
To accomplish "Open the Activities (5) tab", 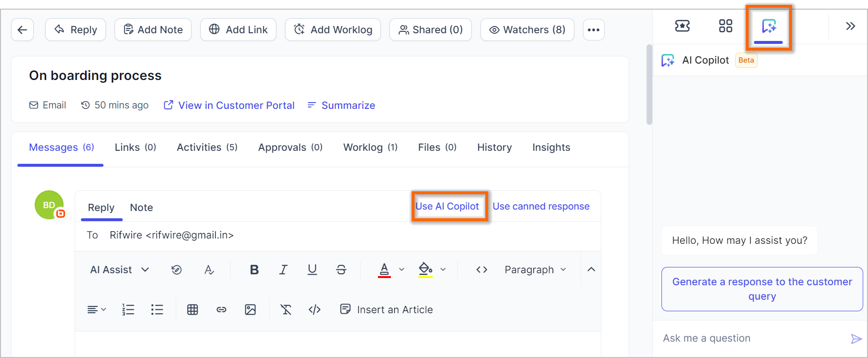I will (207, 147).
